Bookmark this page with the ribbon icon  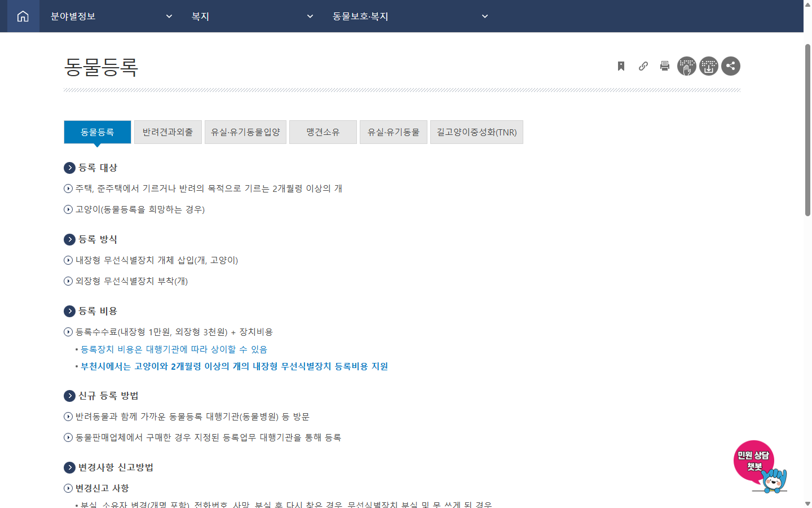[x=621, y=66]
